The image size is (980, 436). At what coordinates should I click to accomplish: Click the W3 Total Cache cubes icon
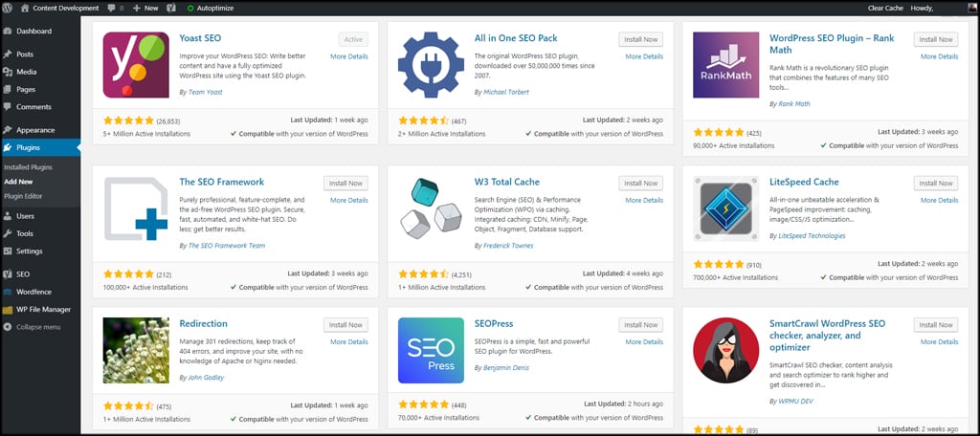pyautogui.click(x=432, y=208)
